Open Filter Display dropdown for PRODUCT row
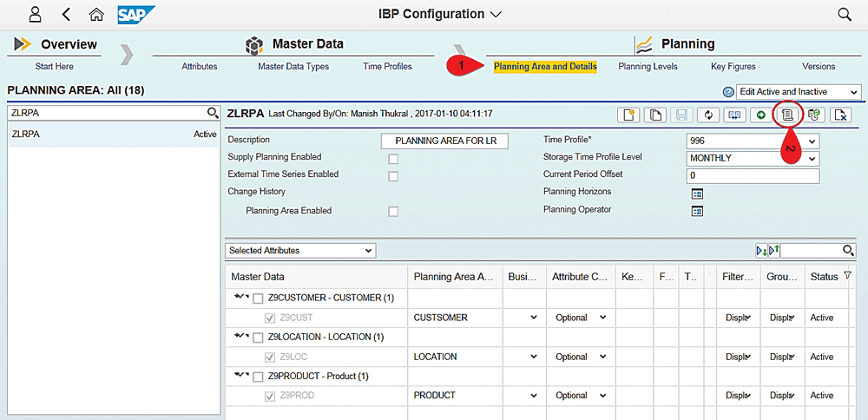Screen dimensions: 868x420 pos(738,397)
